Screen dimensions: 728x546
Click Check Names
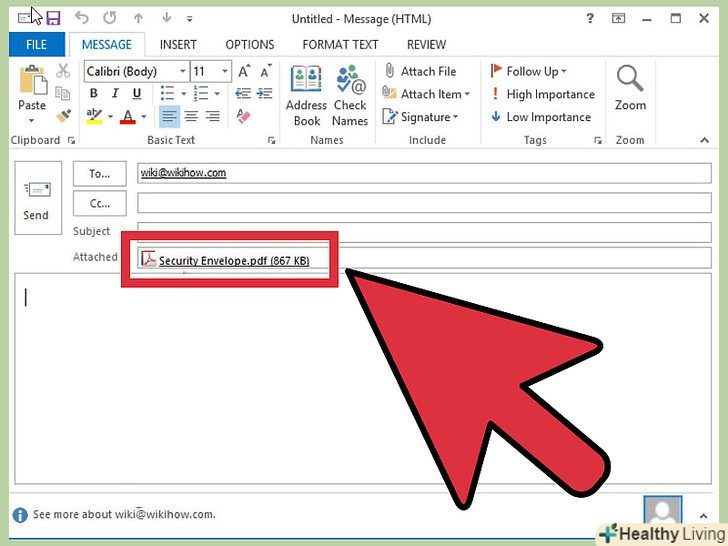351,96
